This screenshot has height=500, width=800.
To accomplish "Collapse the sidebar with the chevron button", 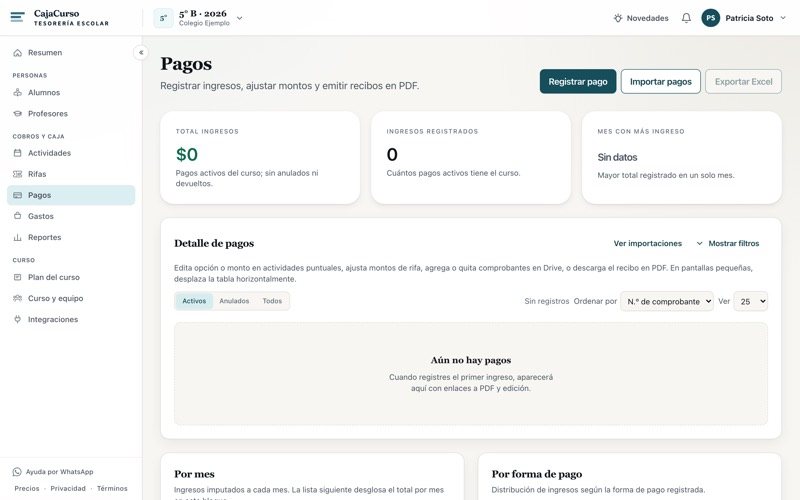I will pyautogui.click(x=141, y=52).
